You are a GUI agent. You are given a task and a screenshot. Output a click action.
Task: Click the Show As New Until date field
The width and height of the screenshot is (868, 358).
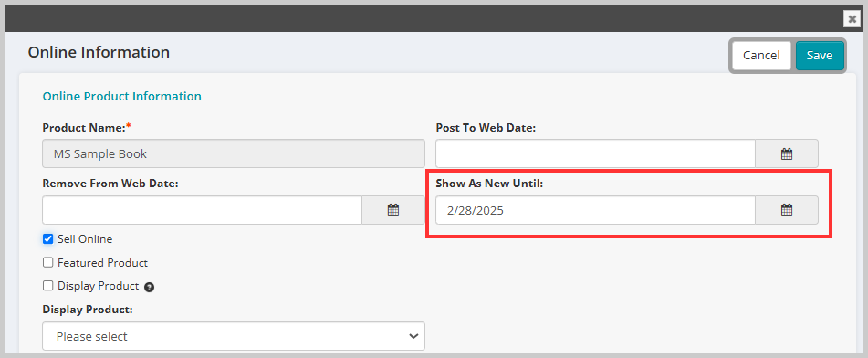595,210
